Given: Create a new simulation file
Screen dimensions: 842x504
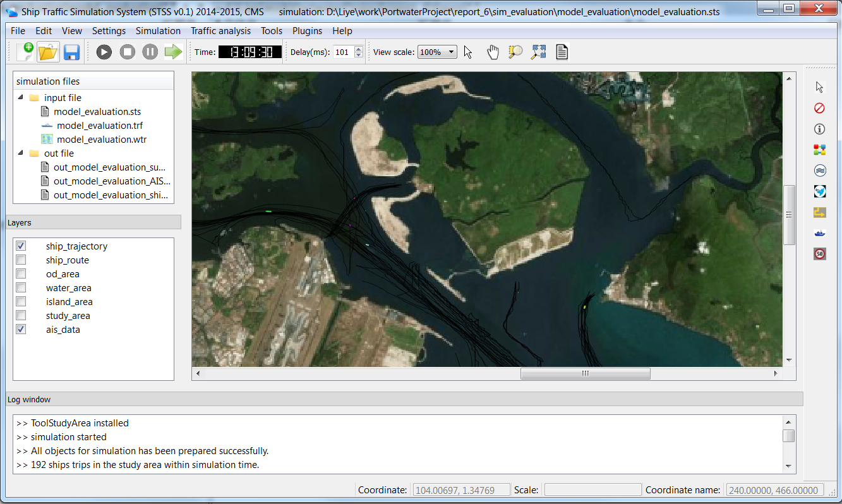Looking at the screenshot, I should point(25,52).
